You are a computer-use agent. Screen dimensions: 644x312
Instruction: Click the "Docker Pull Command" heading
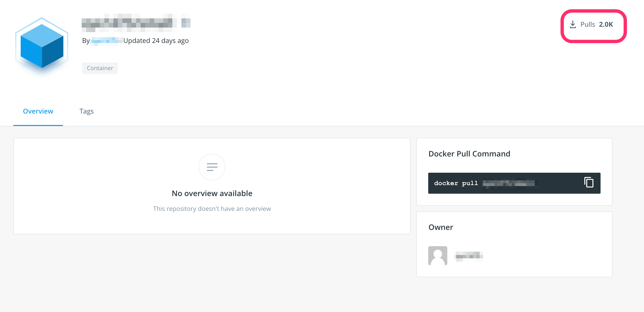click(x=469, y=154)
